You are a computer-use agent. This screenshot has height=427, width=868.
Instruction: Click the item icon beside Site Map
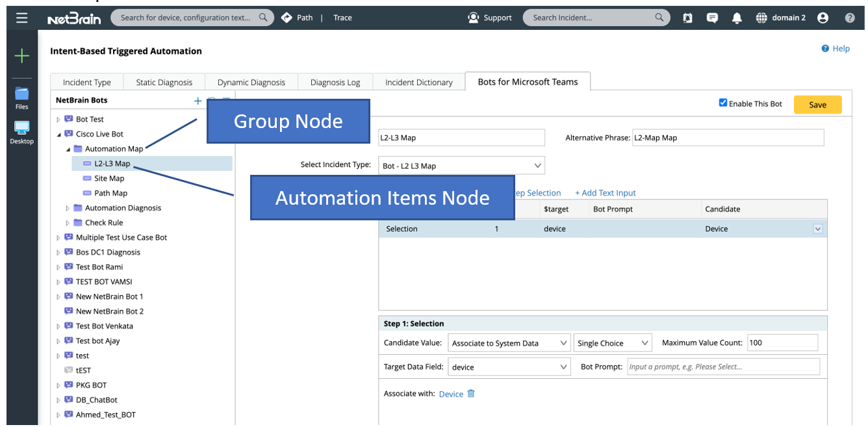(87, 179)
